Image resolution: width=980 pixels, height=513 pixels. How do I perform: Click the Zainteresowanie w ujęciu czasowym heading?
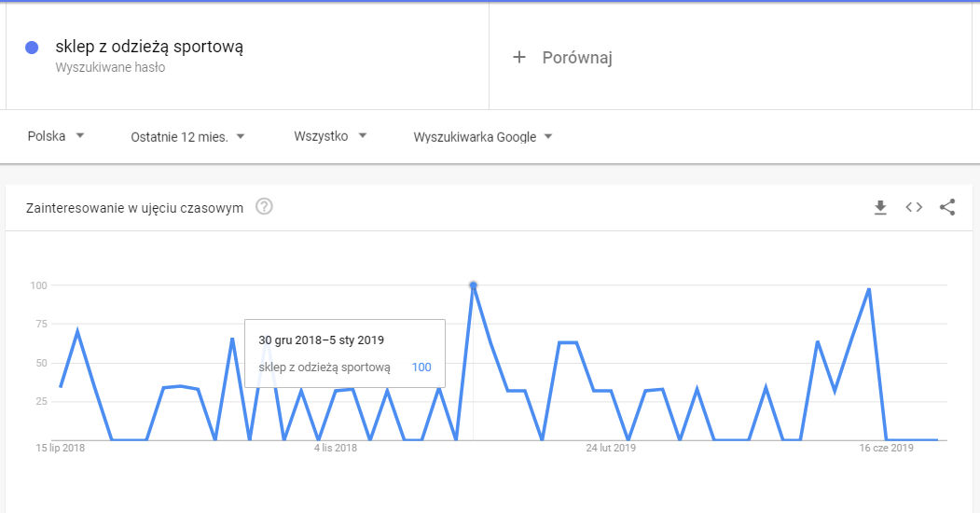pyautogui.click(x=135, y=208)
